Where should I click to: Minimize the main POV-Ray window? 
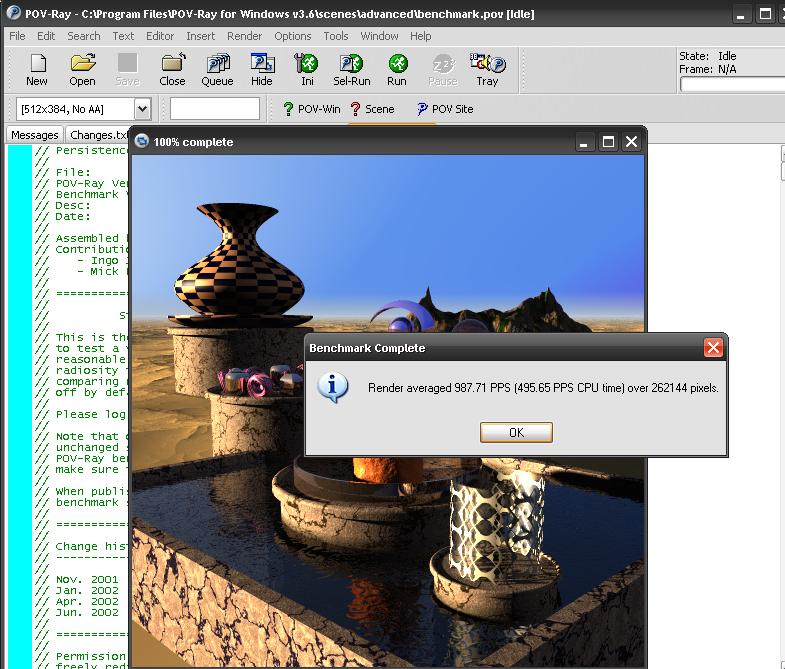740,15
